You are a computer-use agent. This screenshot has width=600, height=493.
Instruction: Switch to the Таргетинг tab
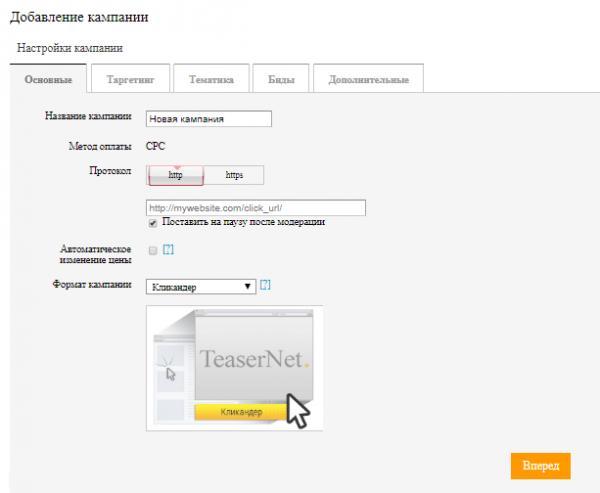tap(130, 78)
